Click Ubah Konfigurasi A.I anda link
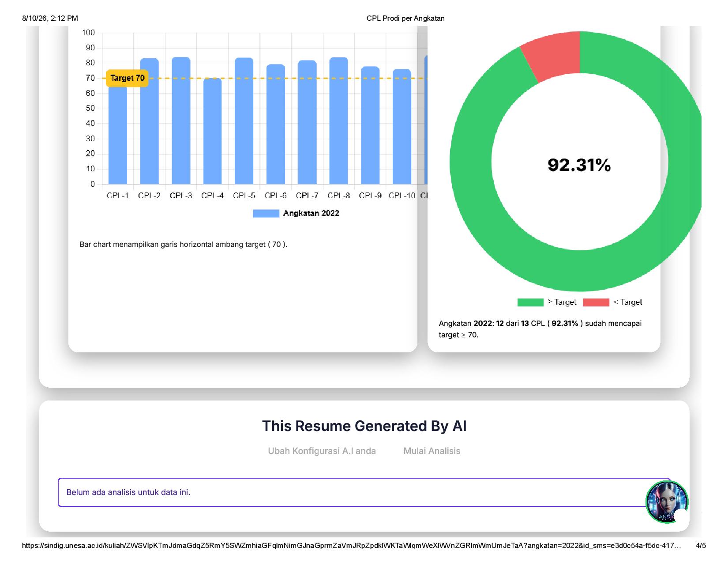728x563 pixels. (322, 451)
